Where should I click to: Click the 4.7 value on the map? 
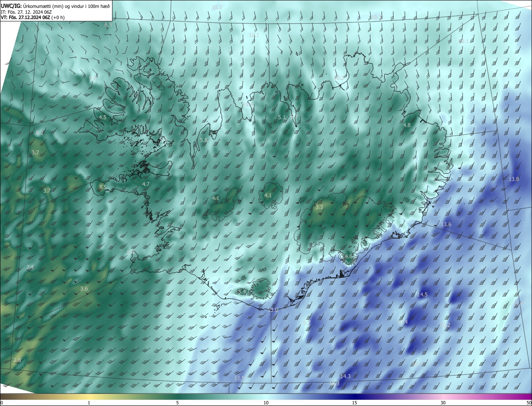pyautogui.click(x=146, y=184)
